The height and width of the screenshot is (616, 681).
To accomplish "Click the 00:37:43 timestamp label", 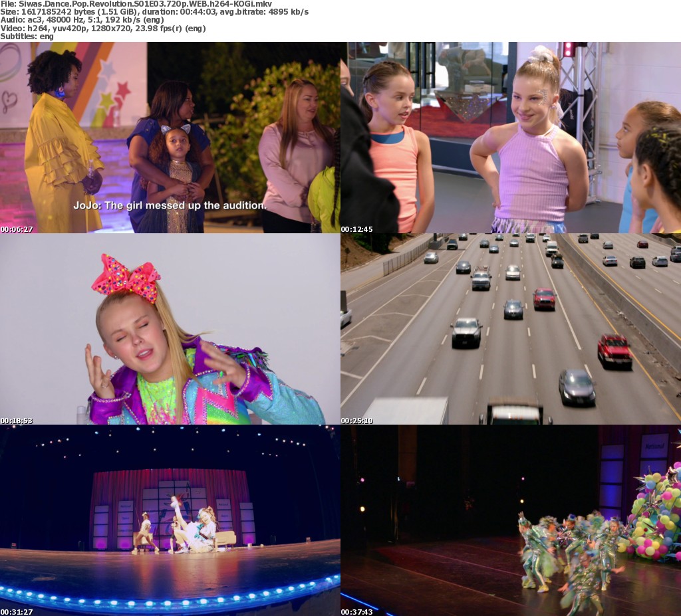I will 357,611.
